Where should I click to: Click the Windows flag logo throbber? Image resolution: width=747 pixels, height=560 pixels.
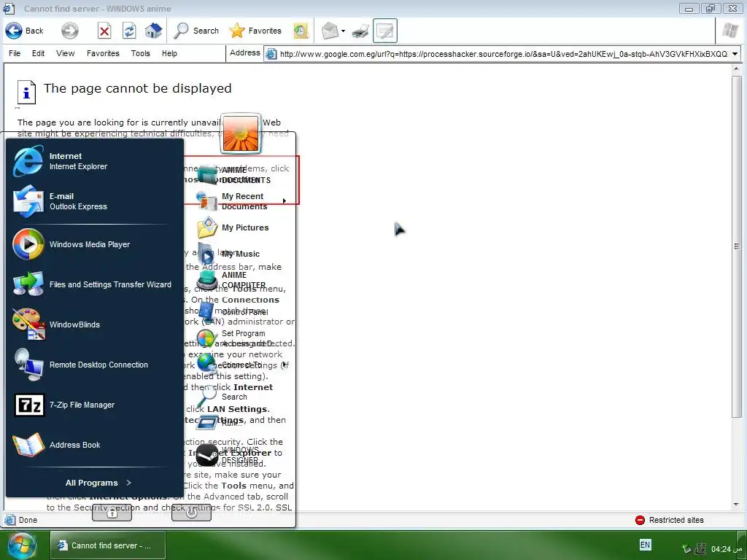tap(729, 31)
